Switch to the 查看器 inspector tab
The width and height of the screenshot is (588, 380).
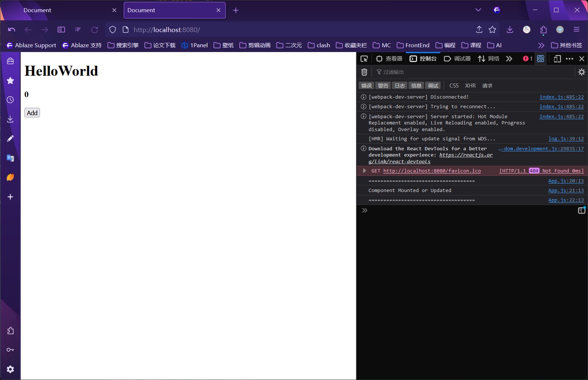click(389, 59)
